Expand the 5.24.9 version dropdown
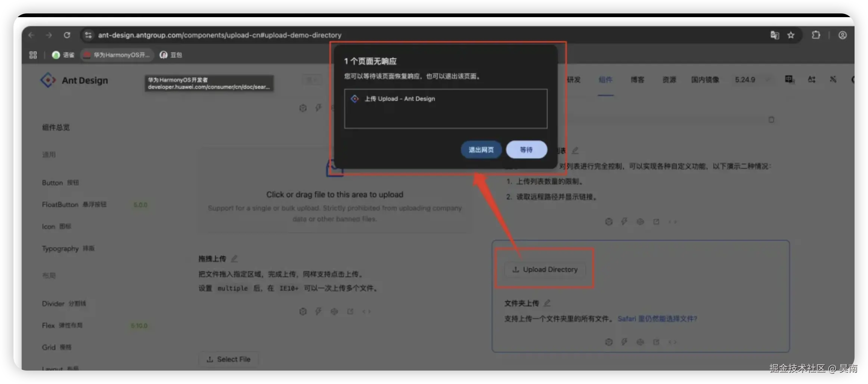Screen dimensions: 868x384 click(752, 80)
